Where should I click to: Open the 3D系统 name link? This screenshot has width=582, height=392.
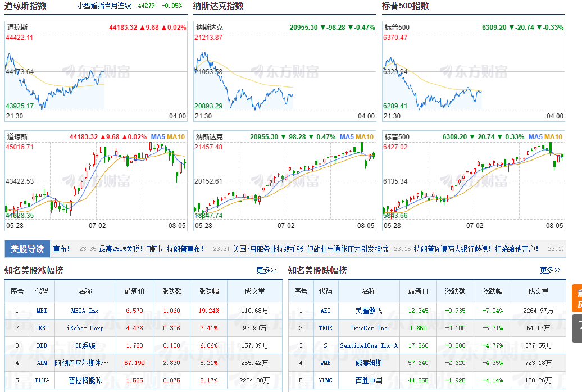(85, 345)
